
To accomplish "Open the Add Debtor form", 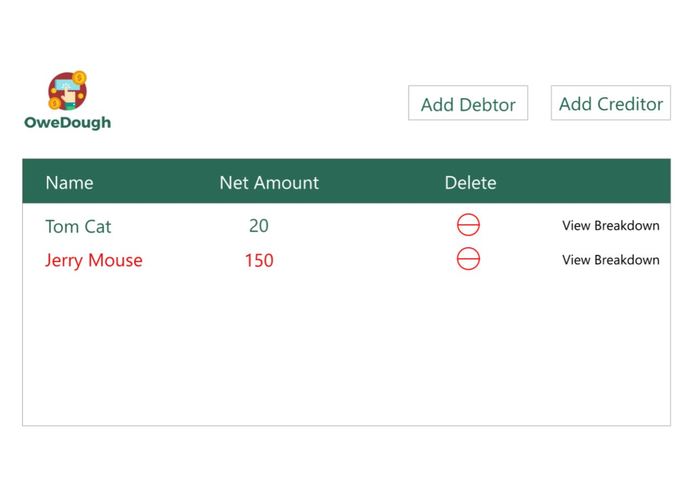I will click(468, 103).
